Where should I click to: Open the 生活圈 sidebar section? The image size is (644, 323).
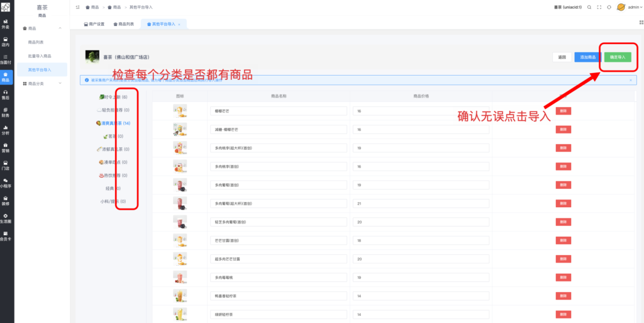coord(5,218)
